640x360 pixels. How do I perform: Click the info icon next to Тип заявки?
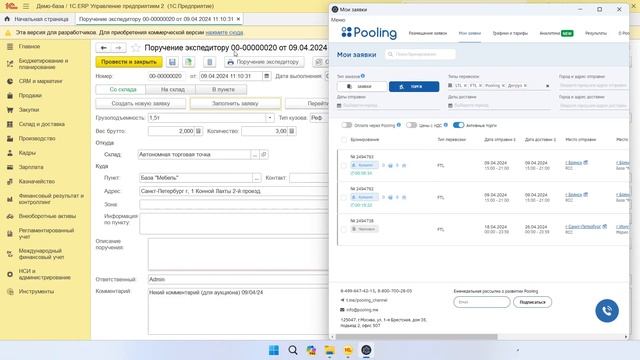[363, 76]
